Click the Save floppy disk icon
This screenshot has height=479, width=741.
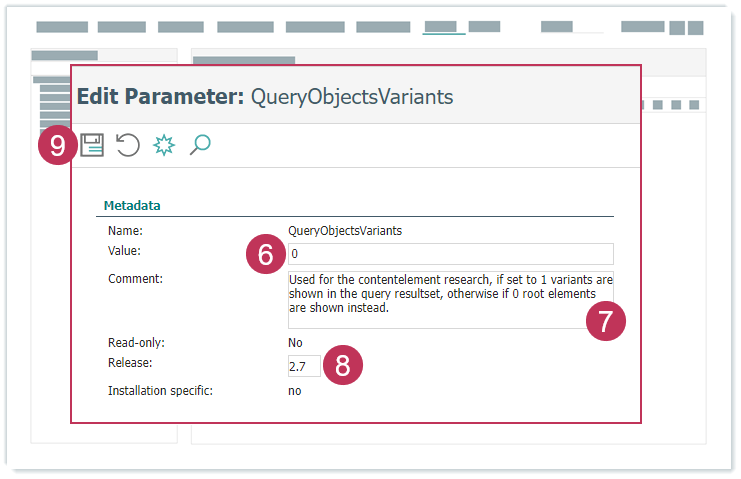coord(92,146)
